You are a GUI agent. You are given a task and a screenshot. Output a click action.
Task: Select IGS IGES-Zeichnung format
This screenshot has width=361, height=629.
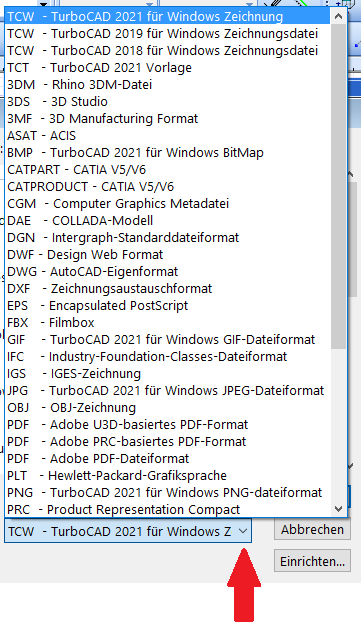[168, 373]
